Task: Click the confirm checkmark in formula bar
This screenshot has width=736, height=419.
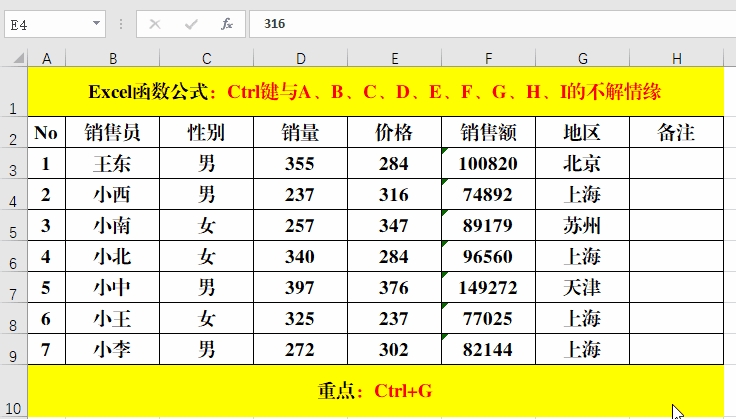Action: click(191, 24)
